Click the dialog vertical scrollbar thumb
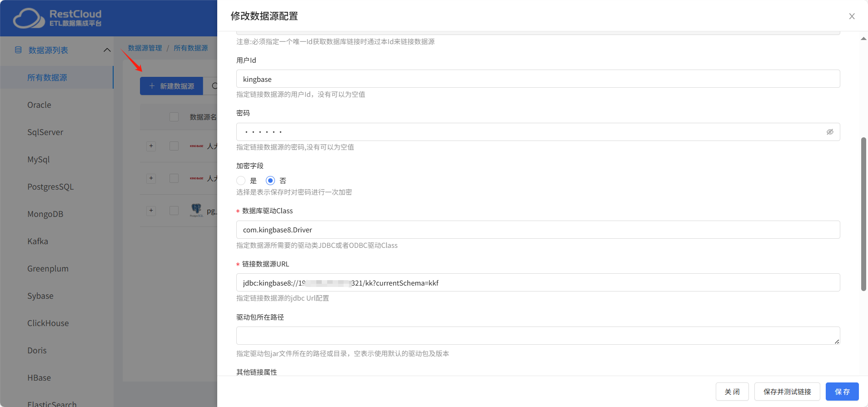The height and width of the screenshot is (407, 868). (x=863, y=214)
